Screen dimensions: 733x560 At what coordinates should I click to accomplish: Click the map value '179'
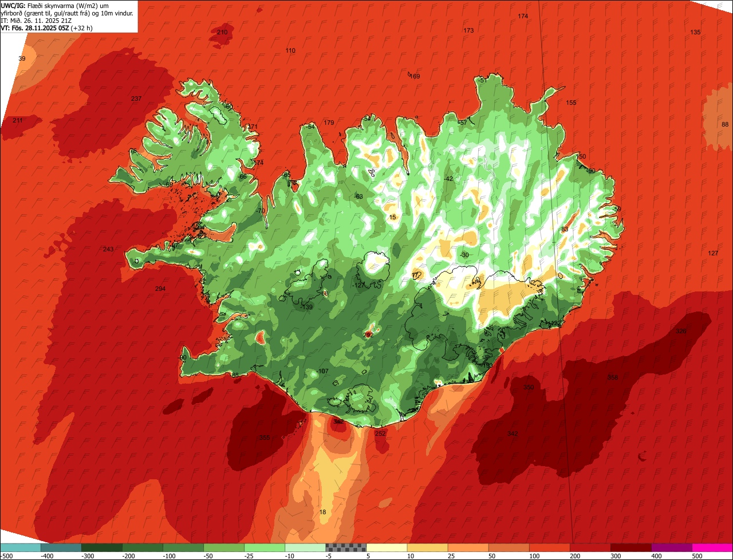[329, 123]
